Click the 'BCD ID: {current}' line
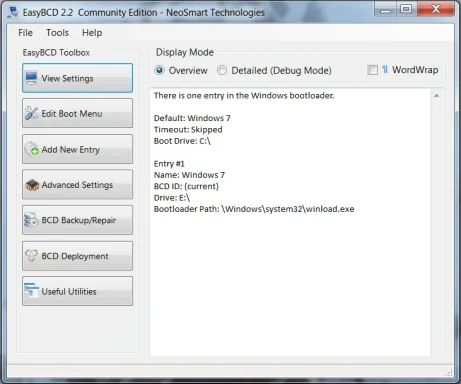461x384 pixels. [186, 186]
